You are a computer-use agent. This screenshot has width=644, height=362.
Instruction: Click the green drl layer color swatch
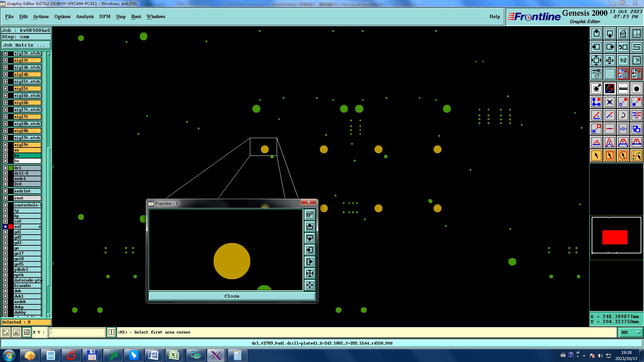pos(11,168)
